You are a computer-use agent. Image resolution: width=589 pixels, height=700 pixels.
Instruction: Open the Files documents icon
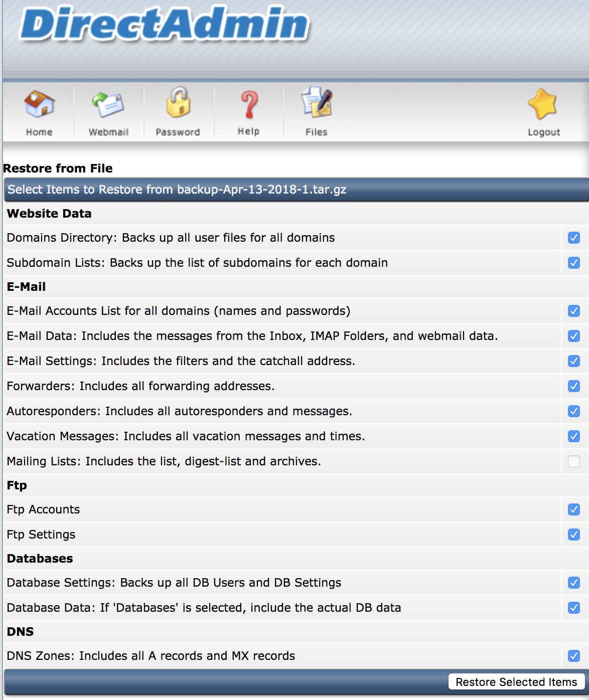click(317, 102)
